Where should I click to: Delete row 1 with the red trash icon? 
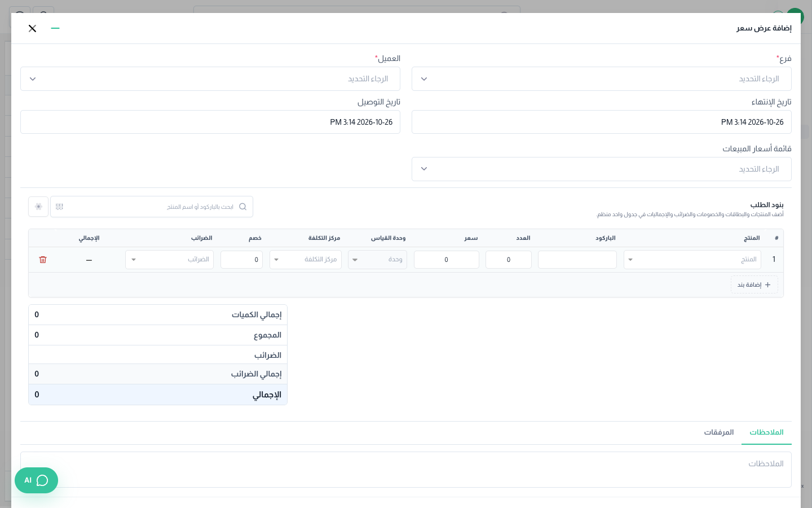point(43,260)
